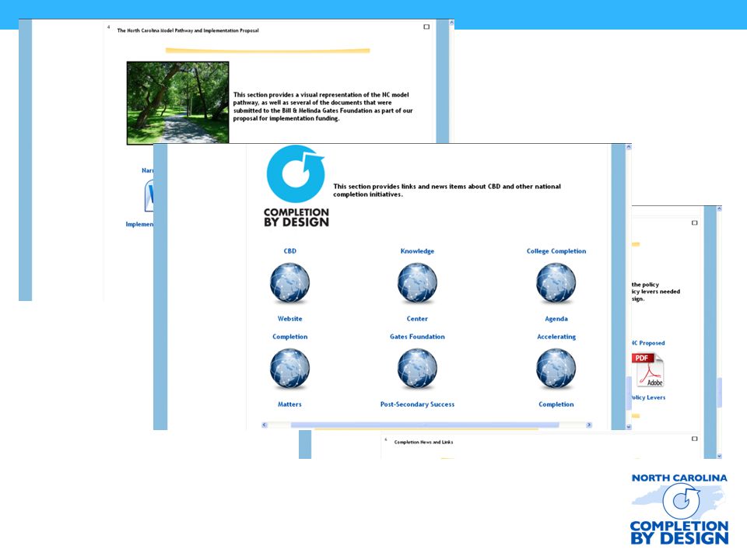Open the CBD Website globe icon

pyautogui.click(x=289, y=283)
